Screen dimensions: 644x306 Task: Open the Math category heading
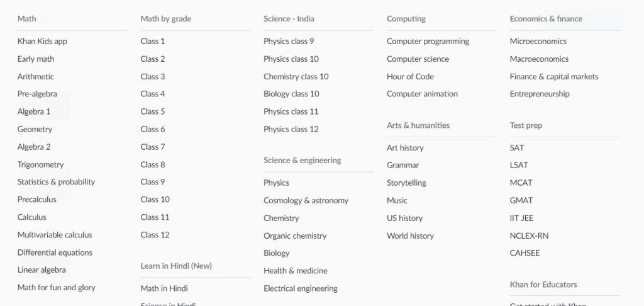coord(27,19)
